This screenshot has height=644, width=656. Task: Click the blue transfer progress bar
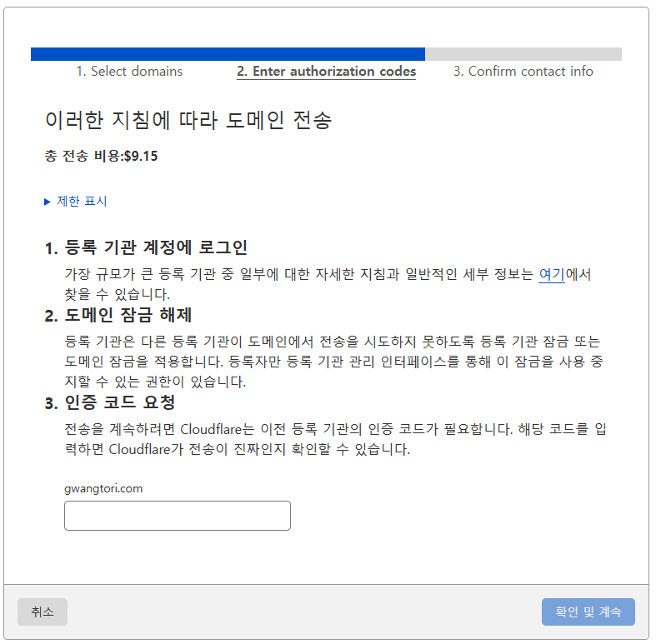tap(228, 54)
